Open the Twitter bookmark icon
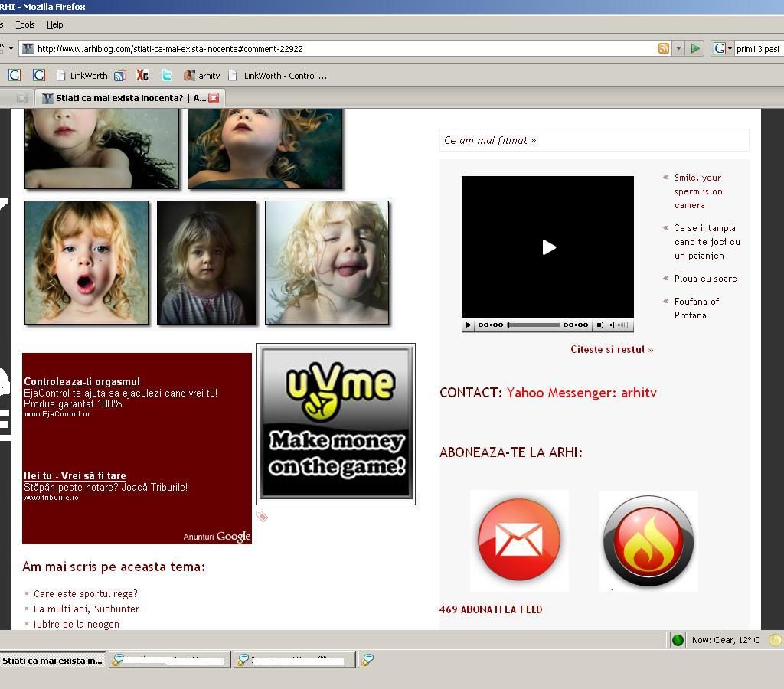This screenshot has height=689, width=784. coord(166,75)
